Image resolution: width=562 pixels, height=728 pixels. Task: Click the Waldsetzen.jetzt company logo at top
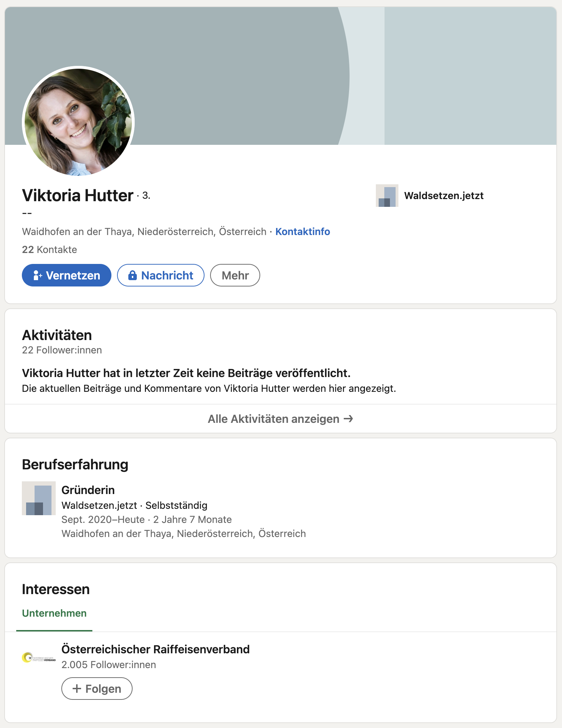pyautogui.click(x=387, y=196)
